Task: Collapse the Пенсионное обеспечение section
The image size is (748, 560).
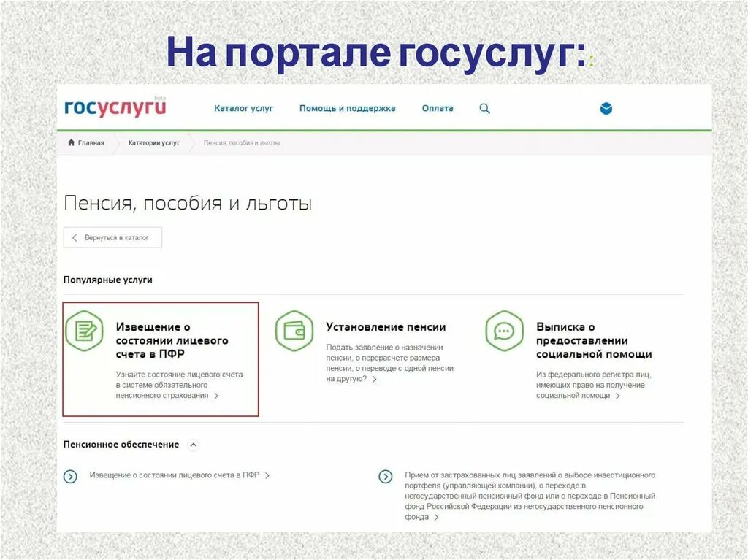Action: tap(193, 445)
